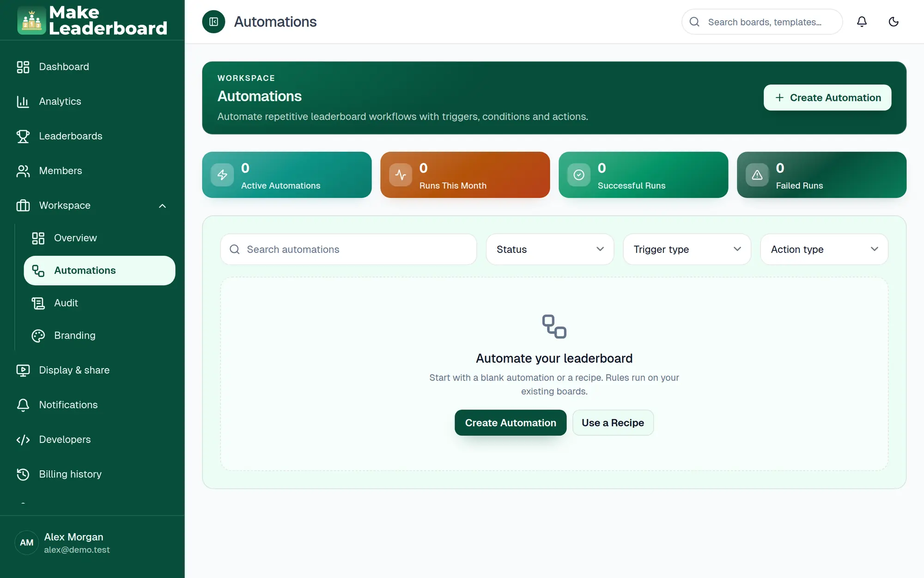Click the Developers code brackets icon
The width and height of the screenshot is (924, 578).
click(23, 440)
